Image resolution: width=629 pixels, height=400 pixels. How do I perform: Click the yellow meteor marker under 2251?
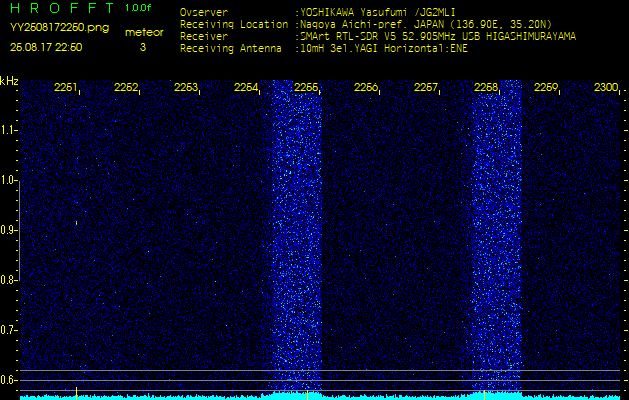click(x=76, y=394)
